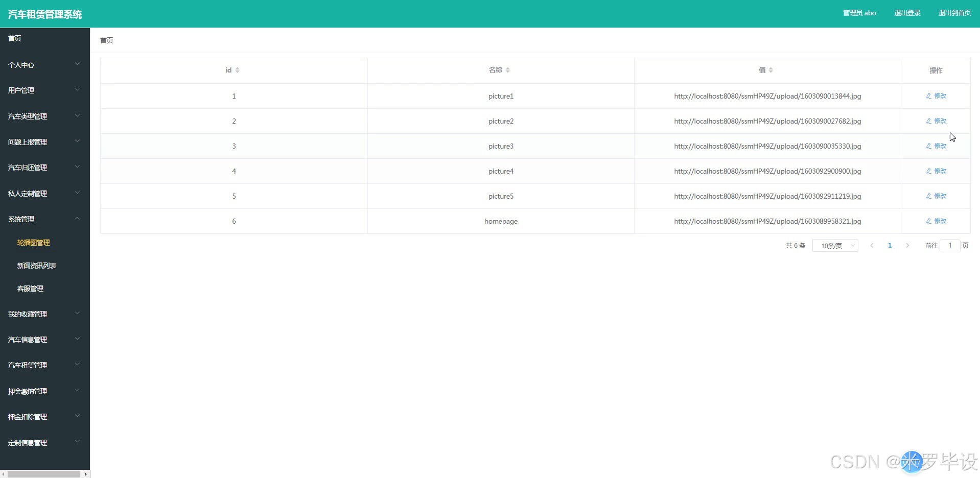Expand the 汽车租赁管理 menu

pyautogui.click(x=45, y=365)
